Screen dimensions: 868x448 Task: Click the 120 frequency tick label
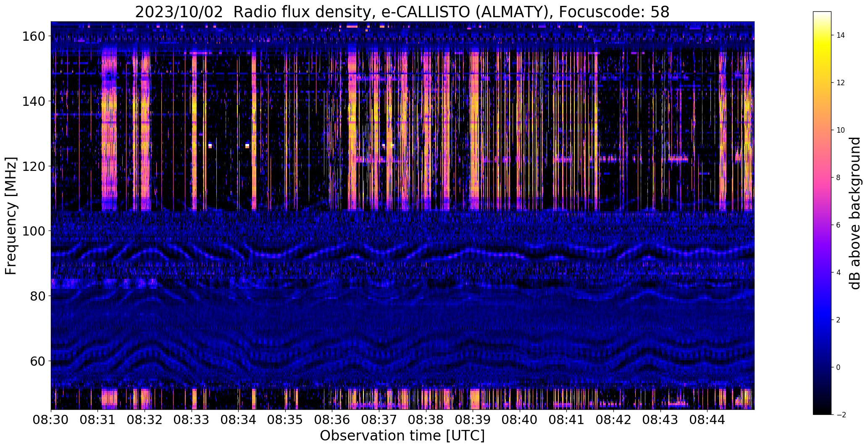click(33, 166)
